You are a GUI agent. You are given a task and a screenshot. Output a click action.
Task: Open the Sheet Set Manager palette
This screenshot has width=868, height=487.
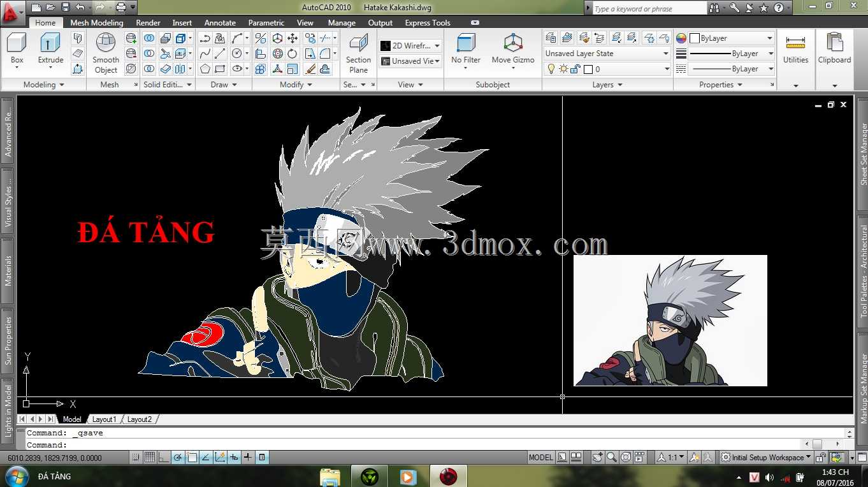tap(864, 154)
